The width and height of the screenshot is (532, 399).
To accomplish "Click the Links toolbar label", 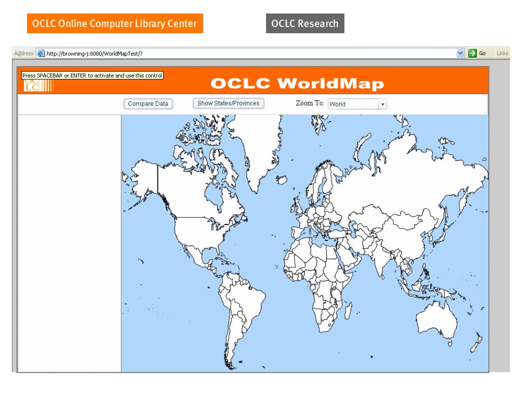I will pos(502,54).
